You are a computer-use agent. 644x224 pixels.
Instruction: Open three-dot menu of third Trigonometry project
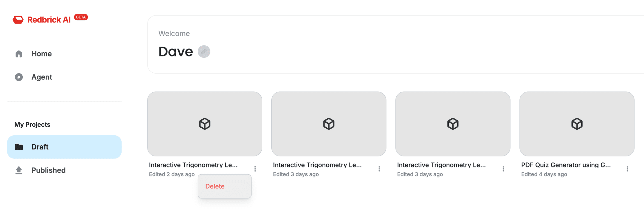pos(503,169)
